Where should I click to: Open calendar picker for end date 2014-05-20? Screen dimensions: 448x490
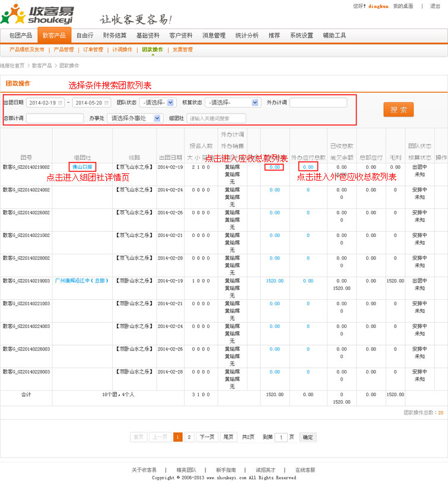coord(107,103)
